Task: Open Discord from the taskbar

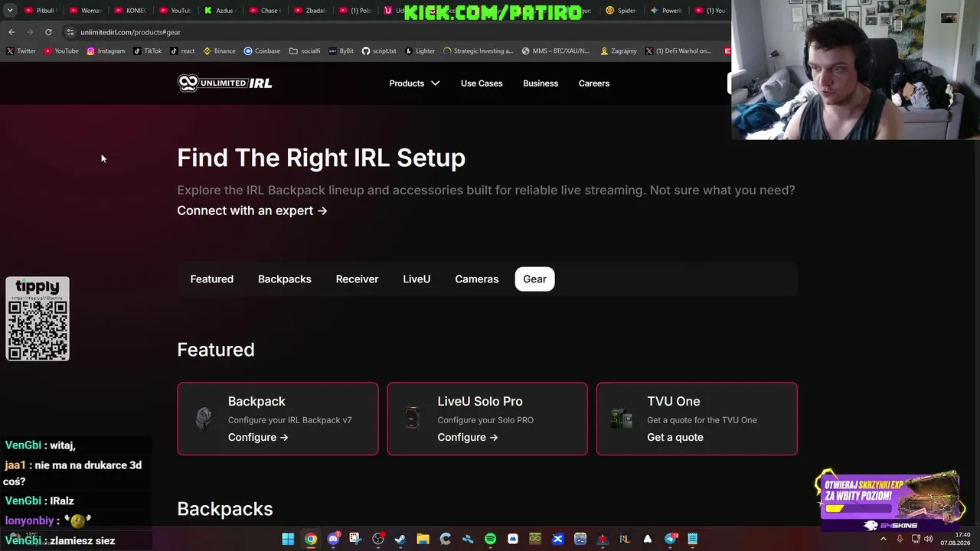Action: (333, 540)
